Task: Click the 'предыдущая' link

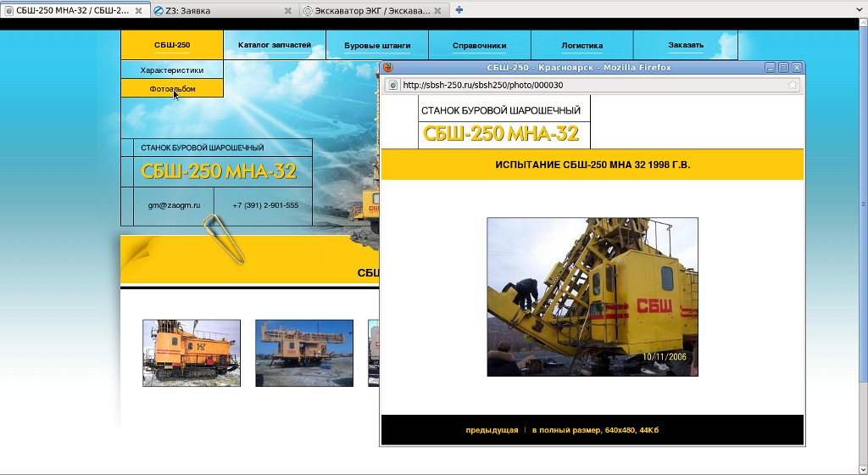Action: (x=492, y=430)
